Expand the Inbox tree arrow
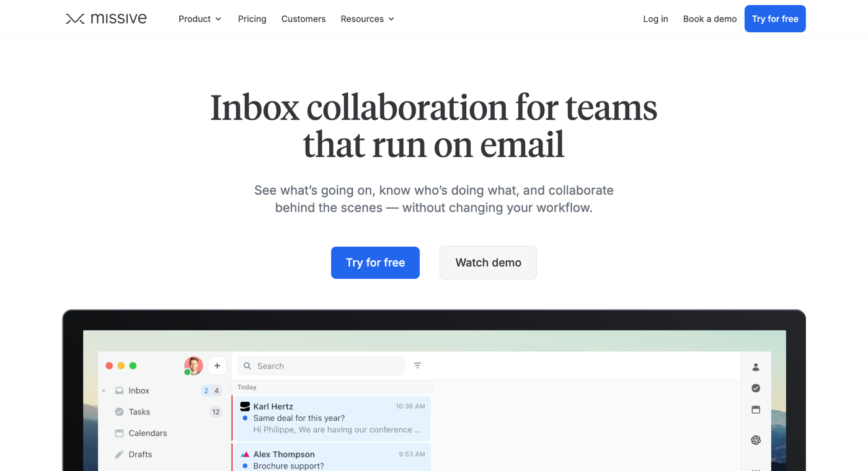 pos(104,390)
